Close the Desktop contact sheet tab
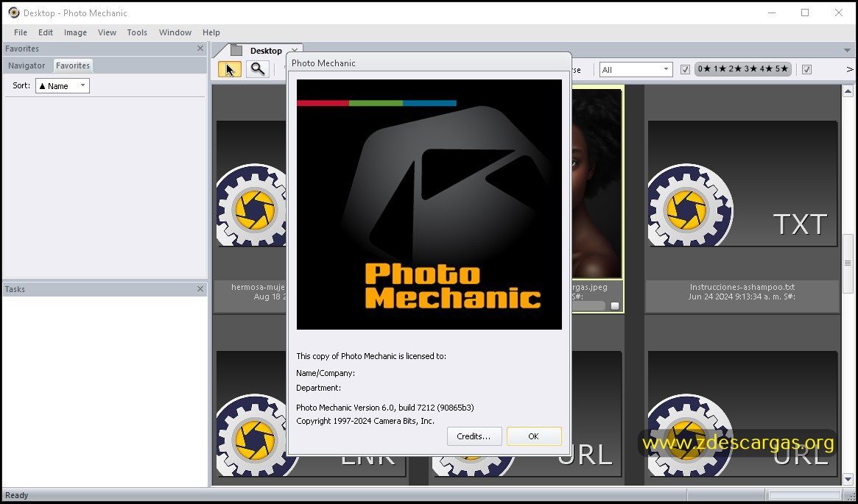 [x=295, y=50]
